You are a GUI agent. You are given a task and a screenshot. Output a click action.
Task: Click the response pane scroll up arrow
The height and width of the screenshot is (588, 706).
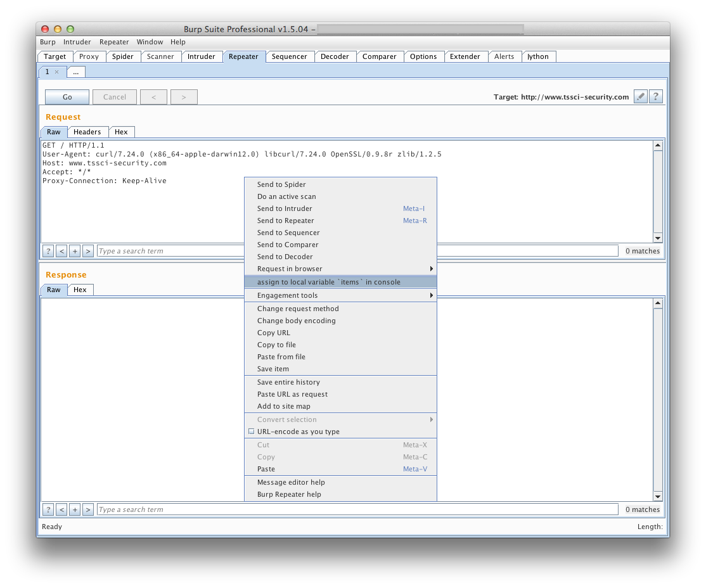pos(658,303)
